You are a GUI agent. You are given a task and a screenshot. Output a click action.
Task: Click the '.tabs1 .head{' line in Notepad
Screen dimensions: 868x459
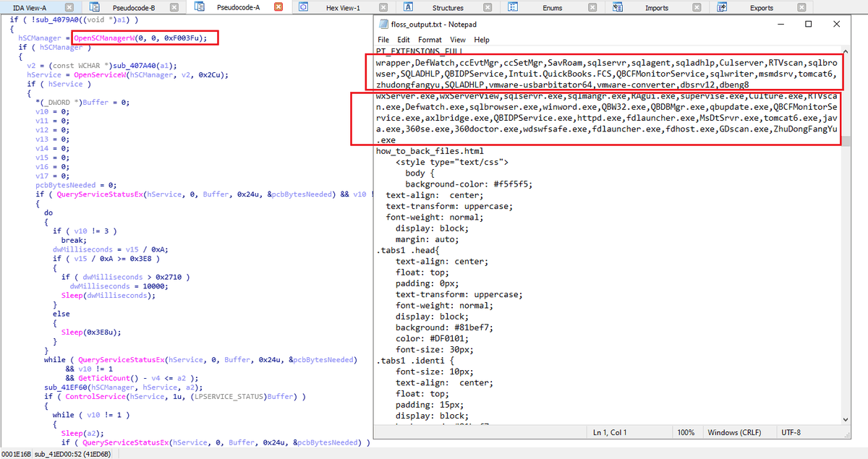pos(408,250)
